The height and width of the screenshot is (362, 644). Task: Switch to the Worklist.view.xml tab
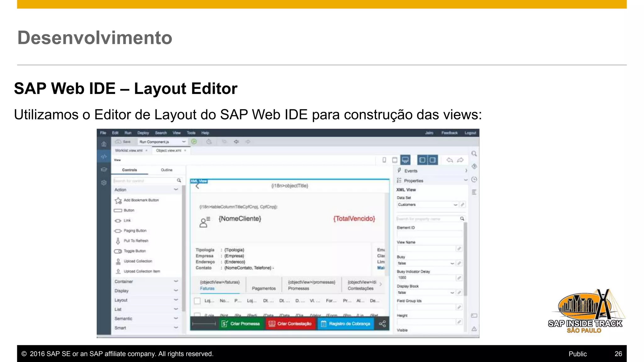129,151
